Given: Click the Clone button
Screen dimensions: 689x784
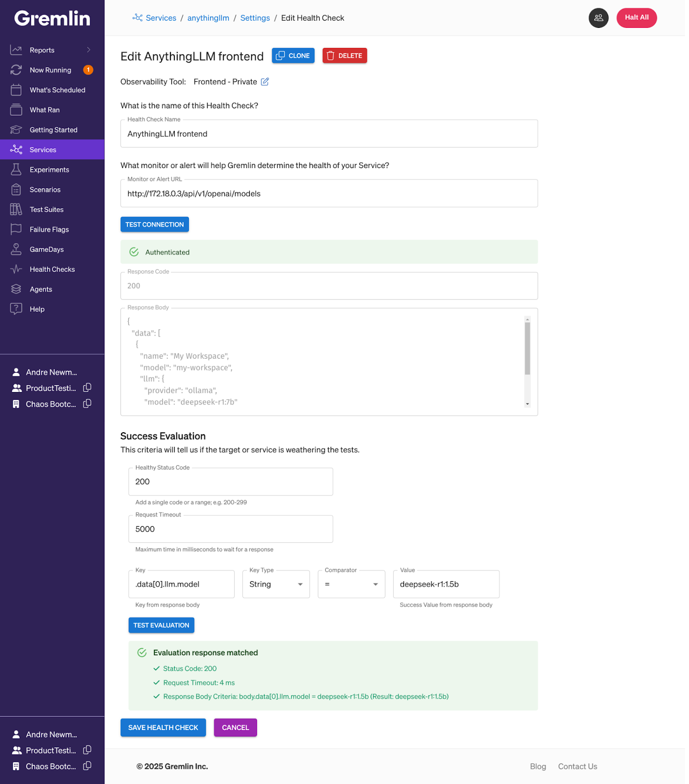Looking at the screenshot, I should tap(293, 55).
